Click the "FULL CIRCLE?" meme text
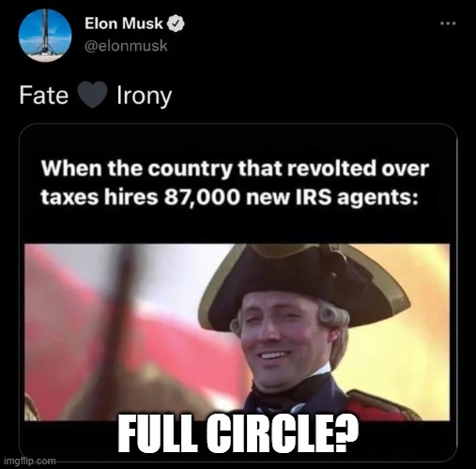 click(238, 434)
